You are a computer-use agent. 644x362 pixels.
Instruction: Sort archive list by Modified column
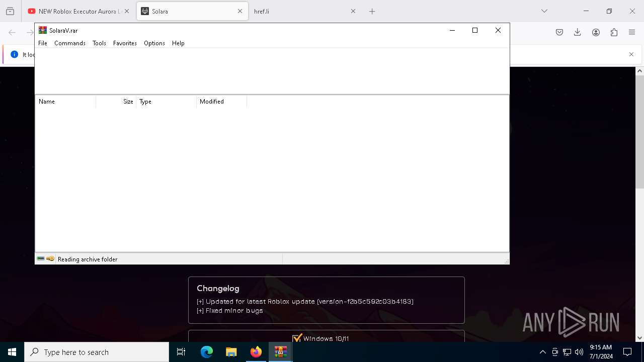[222, 102]
